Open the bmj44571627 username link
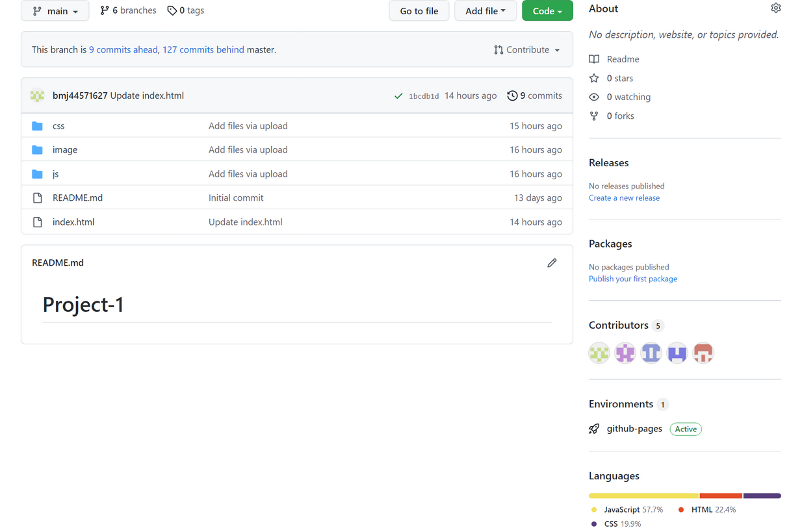 (80, 95)
